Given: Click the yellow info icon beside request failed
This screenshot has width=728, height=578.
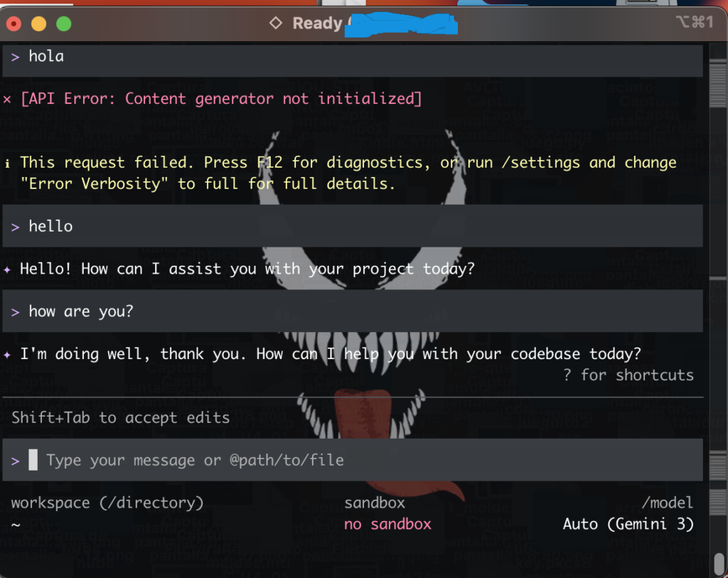Looking at the screenshot, I should coord(7,163).
